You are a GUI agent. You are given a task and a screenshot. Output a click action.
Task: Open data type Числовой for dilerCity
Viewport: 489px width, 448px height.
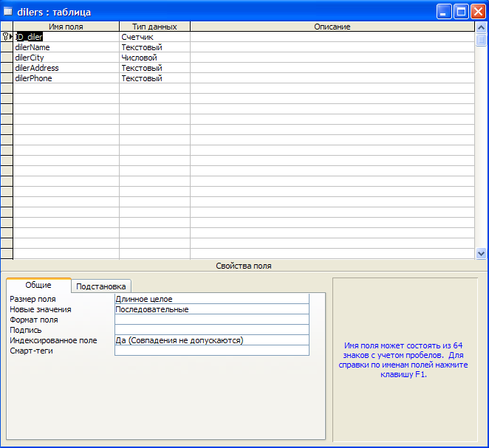[x=154, y=58]
